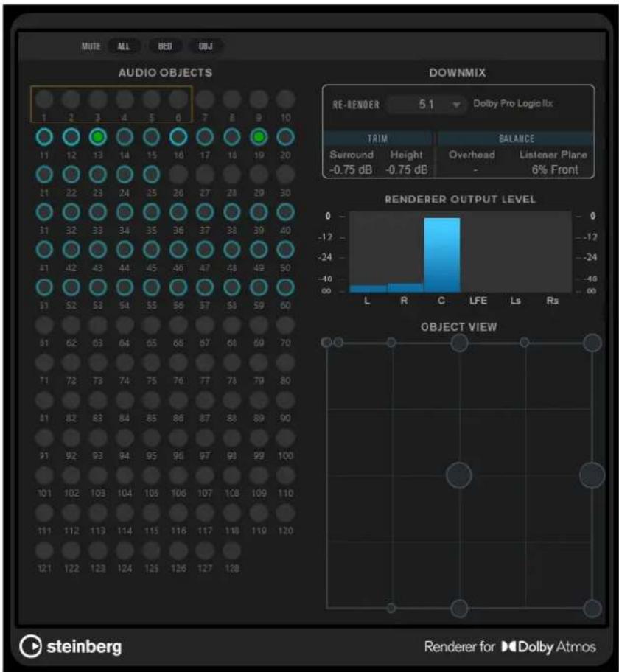Toggle audio object 40
The height and width of the screenshot is (672, 619).
285,212
